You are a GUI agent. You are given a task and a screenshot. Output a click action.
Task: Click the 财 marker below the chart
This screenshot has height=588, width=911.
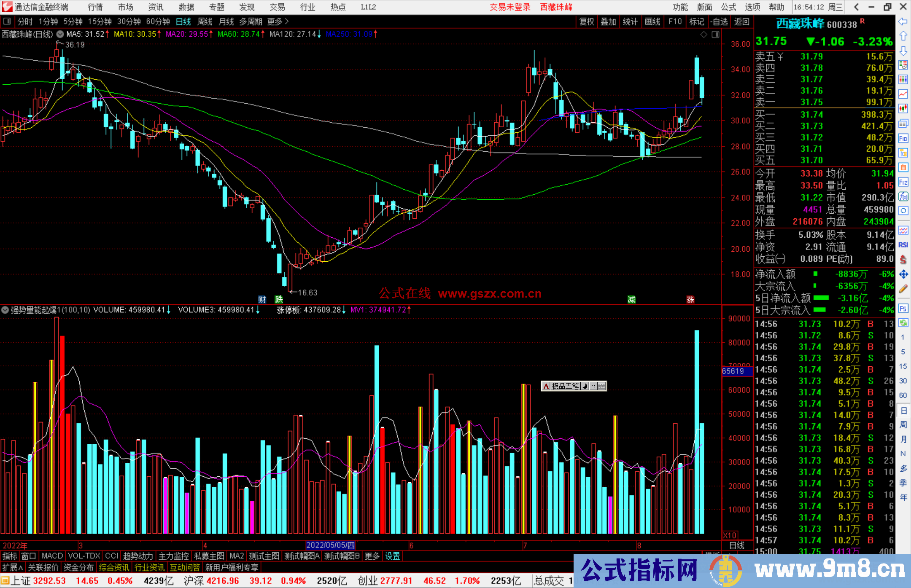click(x=262, y=299)
